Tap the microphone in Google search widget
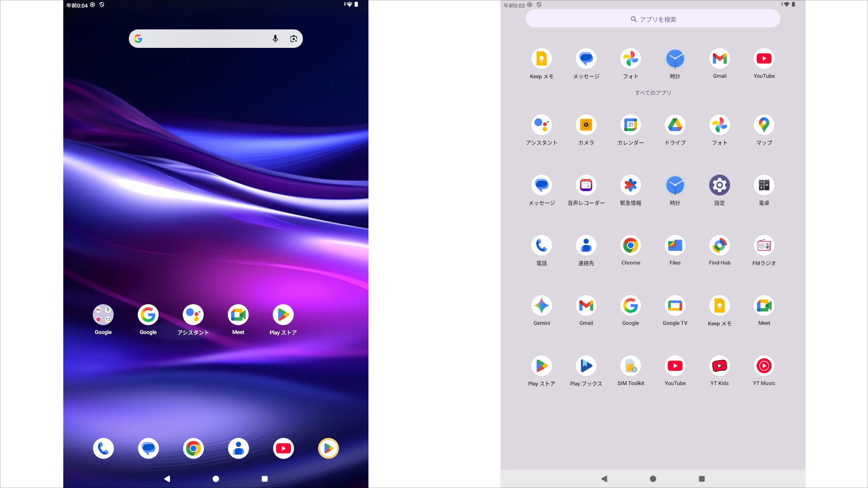868x488 pixels. click(275, 39)
